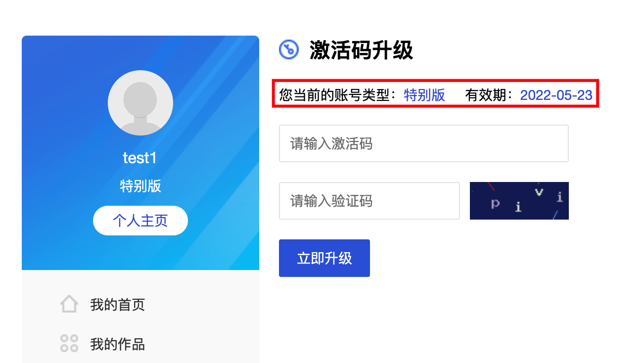This screenshot has width=644, height=363.
Task: Click the letter p in captcha image
Action: (x=495, y=203)
